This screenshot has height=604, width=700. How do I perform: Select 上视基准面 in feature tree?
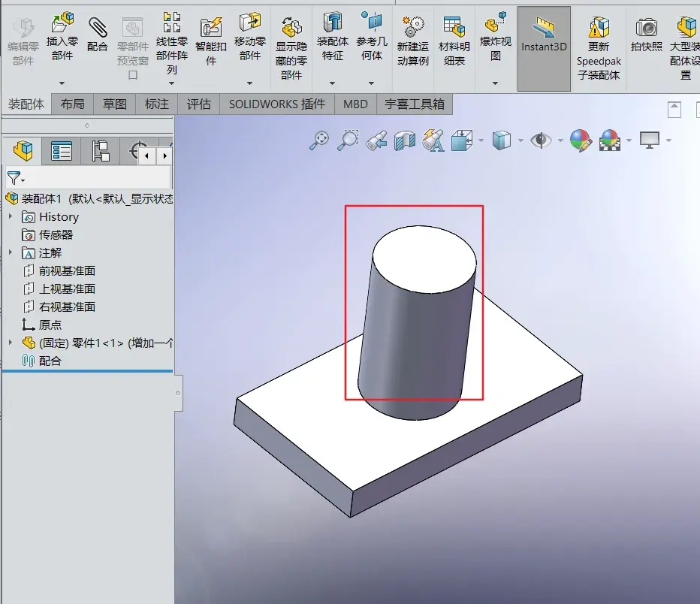pos(67,288)
